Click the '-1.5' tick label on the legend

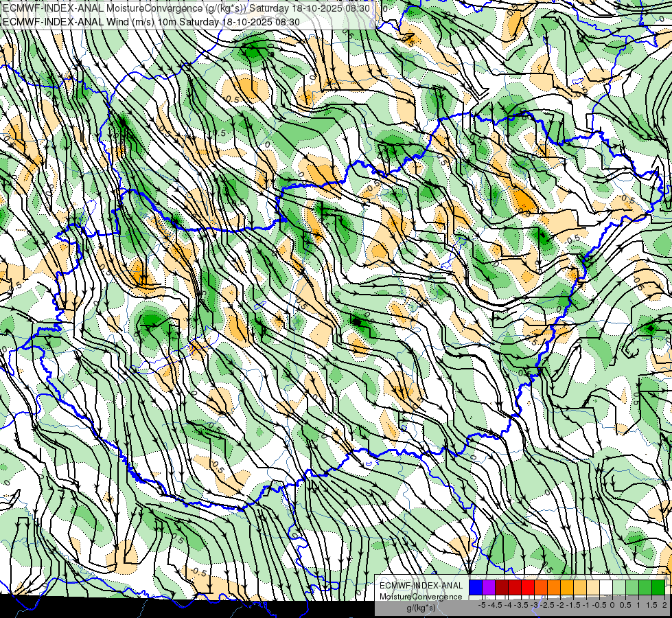click(x=573, y=605)
